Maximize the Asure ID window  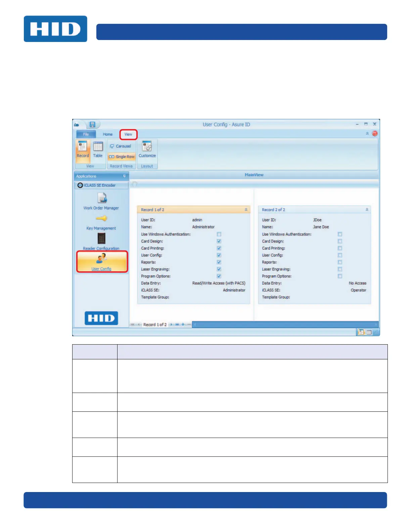point(366,124)
